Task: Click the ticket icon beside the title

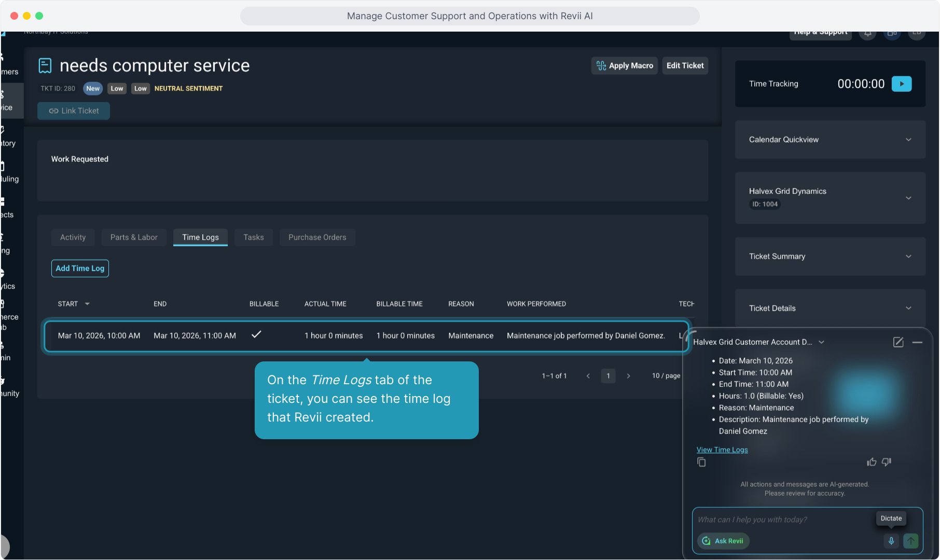Action: coord(45,66)
